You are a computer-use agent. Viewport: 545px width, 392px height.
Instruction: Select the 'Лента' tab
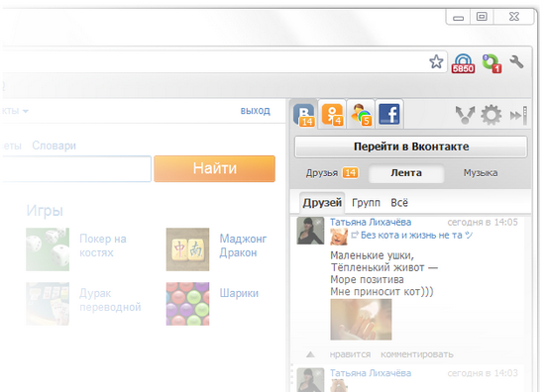(406, 173)
